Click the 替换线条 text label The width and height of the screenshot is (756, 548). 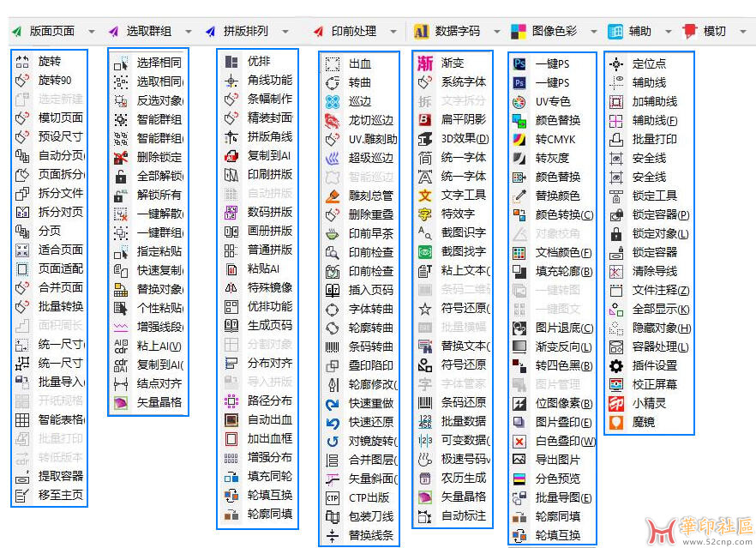click(371, 535)
